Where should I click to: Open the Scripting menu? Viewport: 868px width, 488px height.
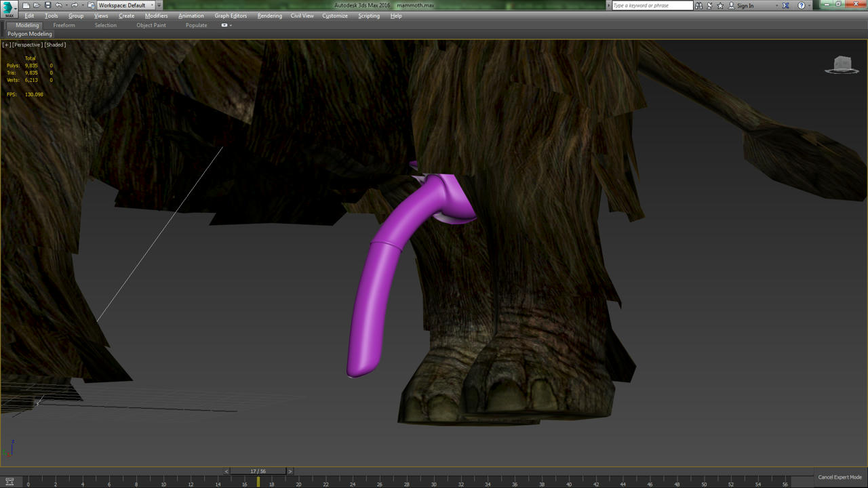click(369, 16)
